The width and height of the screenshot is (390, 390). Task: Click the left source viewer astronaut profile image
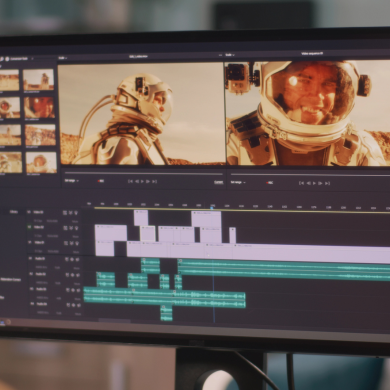click(x=141, y=114)
